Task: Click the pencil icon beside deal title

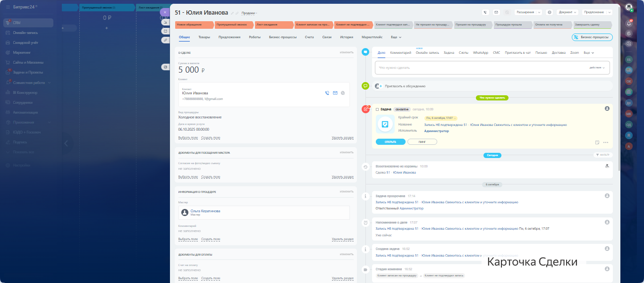Action: point(232,13)
